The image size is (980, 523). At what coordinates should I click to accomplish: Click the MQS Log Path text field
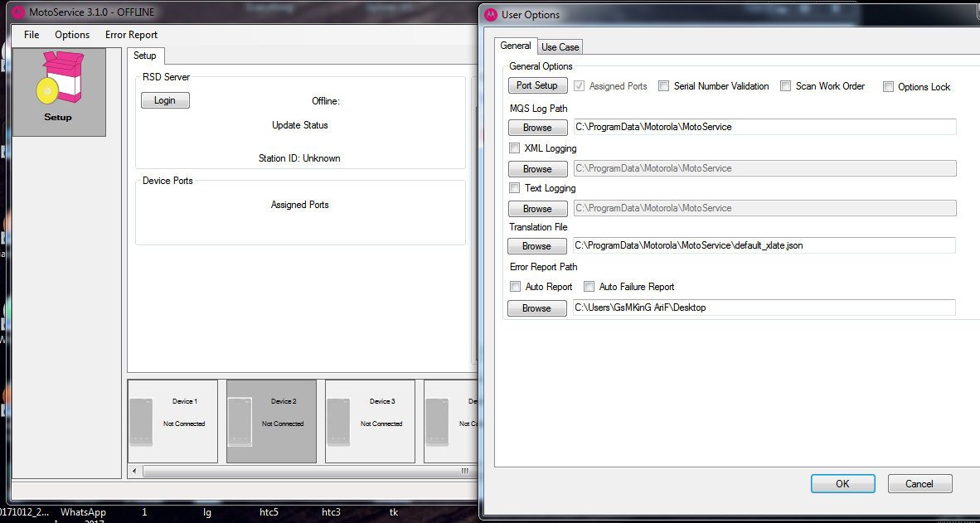click(x=764, y=127)
